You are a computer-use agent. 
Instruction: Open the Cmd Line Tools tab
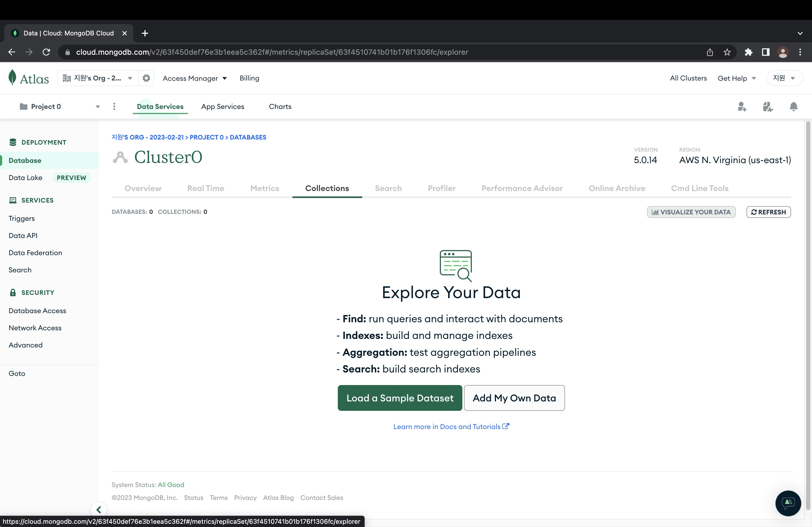[700, 189]
